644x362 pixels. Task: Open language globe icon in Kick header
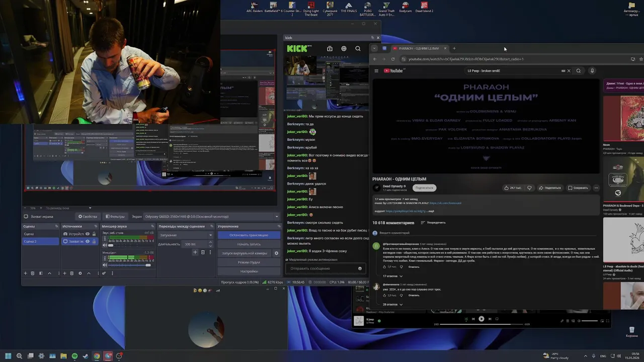pos(344,49)
